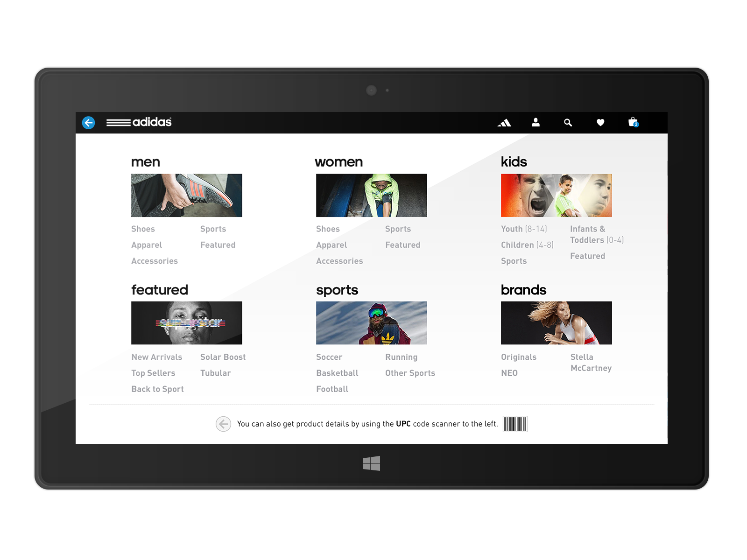Select the brands heading

524,290
